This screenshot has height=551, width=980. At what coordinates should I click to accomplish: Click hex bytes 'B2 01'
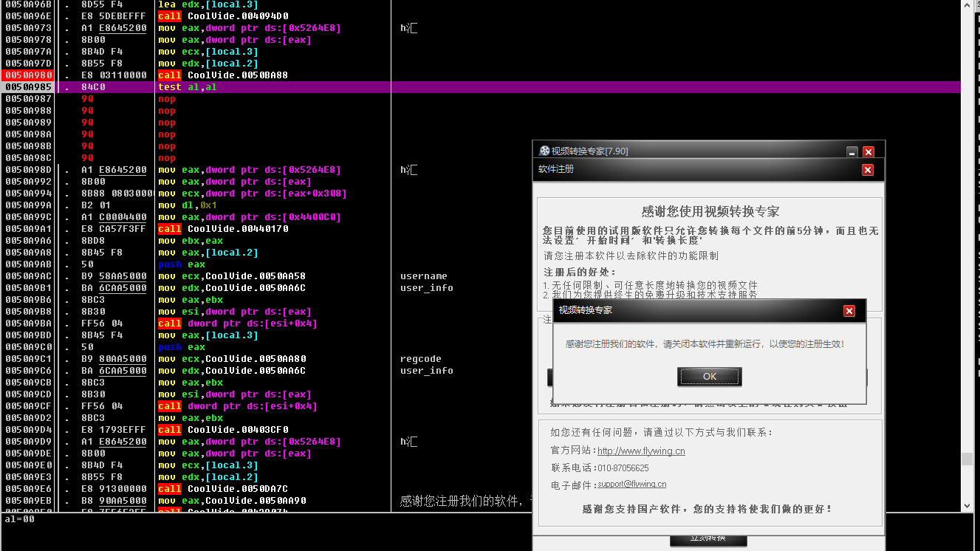[x=96, y=205]
